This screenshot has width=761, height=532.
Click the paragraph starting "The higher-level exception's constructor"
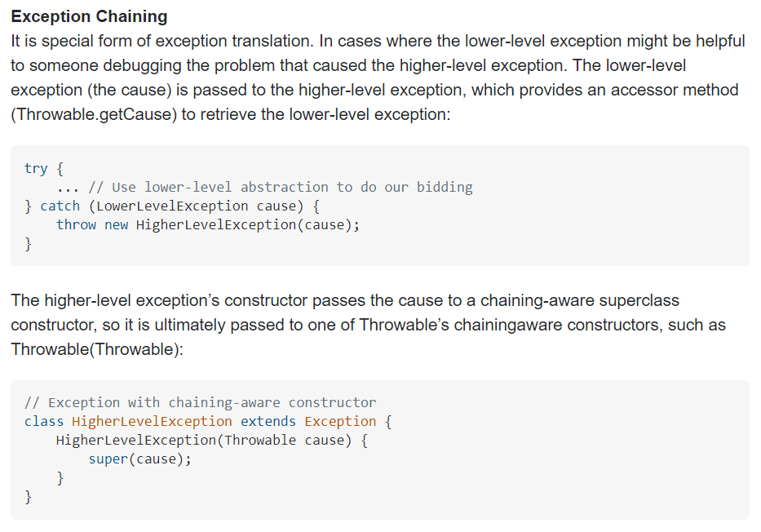coord(344,301)
